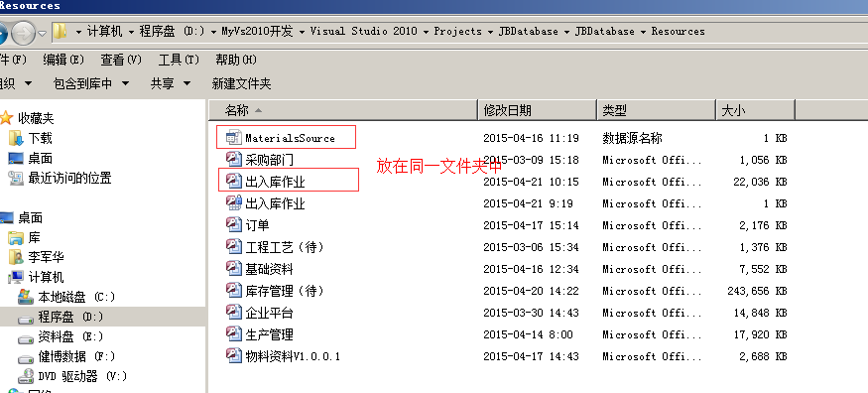Viewport: 868px width, 393px height.
Task: Select the file name MaterialsSource
Action: click(x=290, y=138)
